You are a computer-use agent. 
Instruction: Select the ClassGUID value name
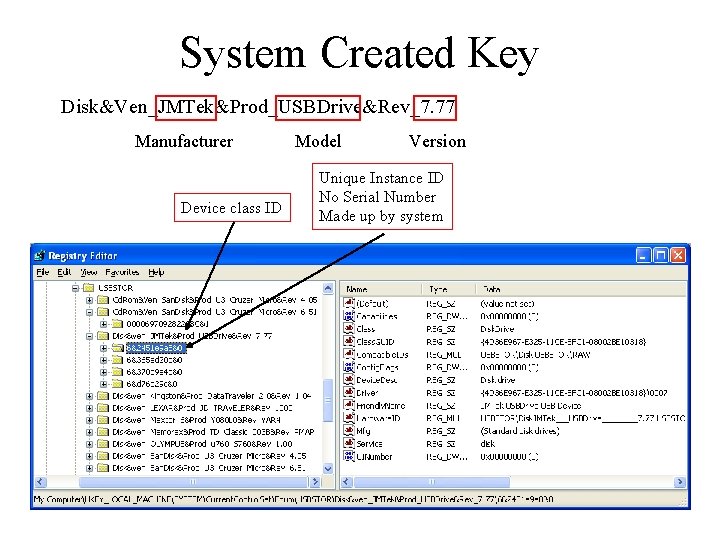tap(375, 342)
